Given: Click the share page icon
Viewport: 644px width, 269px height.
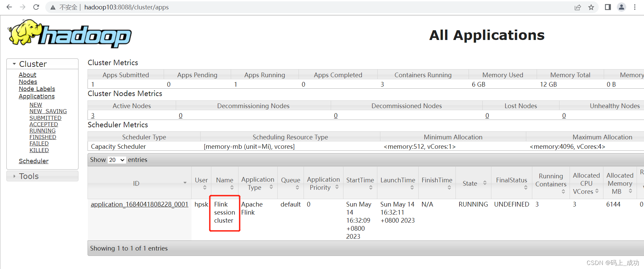Looking at the screenshot, I should 578,7.
